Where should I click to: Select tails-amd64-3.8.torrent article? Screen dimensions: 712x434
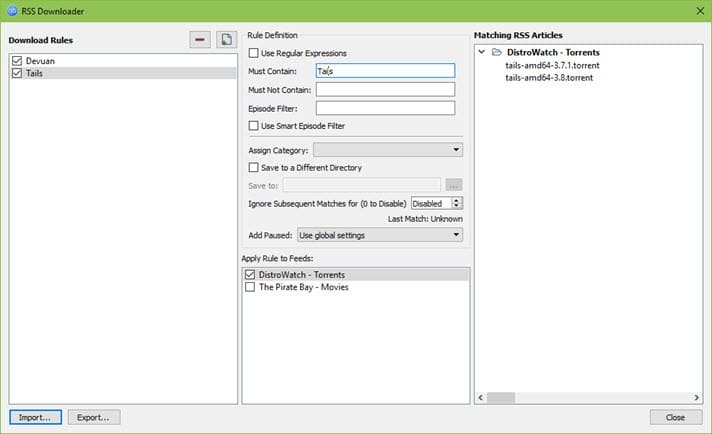[x=549, y=78]
